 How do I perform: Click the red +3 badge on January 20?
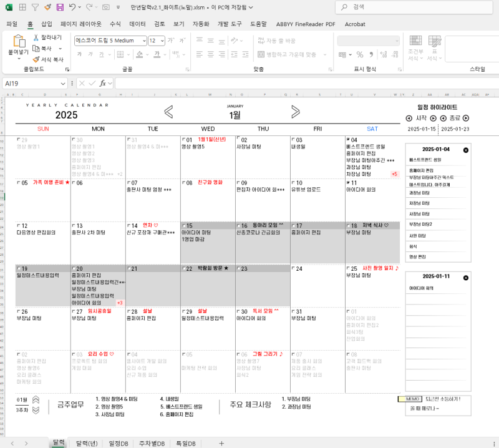click(120, 303)
